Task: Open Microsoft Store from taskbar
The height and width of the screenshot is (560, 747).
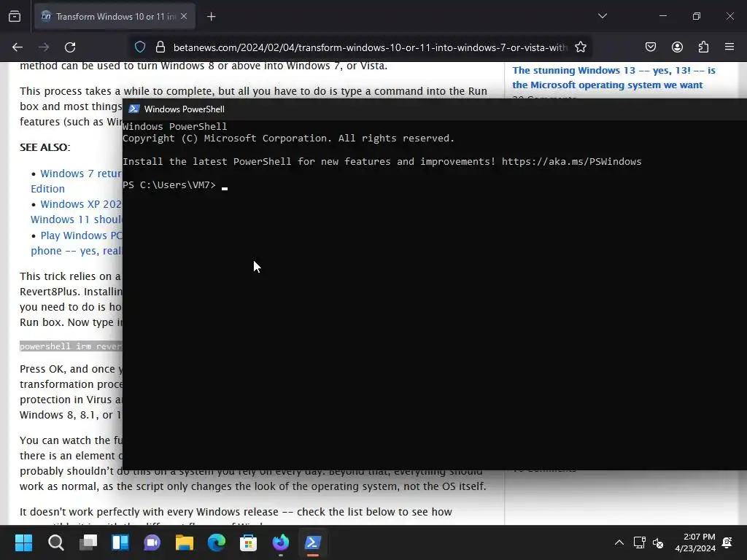Action: pyautogui.click(x=248, y=542)
